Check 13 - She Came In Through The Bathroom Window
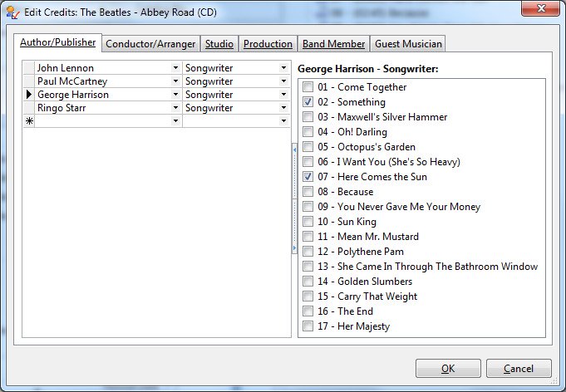This screenshot has height=392, width=566. (x=308, y=267)
